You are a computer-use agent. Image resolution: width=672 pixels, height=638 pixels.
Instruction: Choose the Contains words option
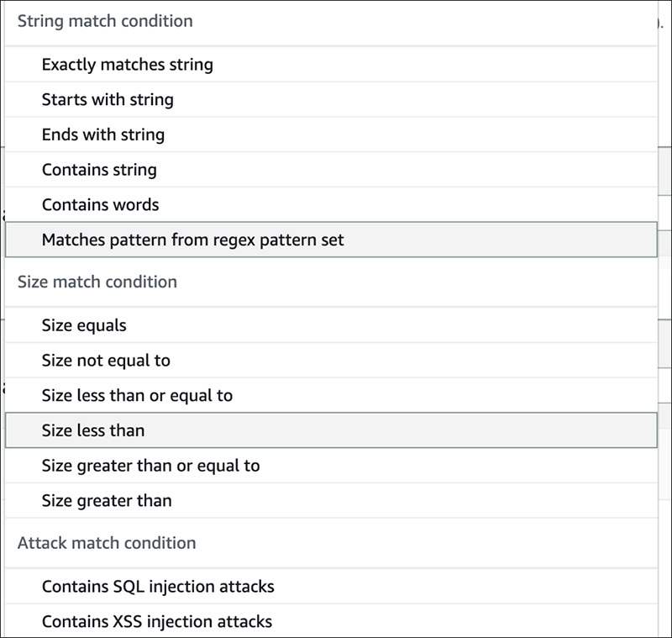pyautogui.click(x=100, y=205)
